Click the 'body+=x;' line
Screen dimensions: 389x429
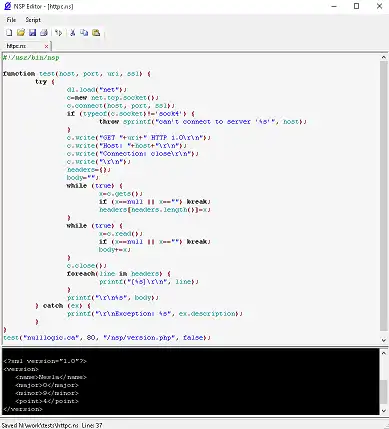click(115, 250)
